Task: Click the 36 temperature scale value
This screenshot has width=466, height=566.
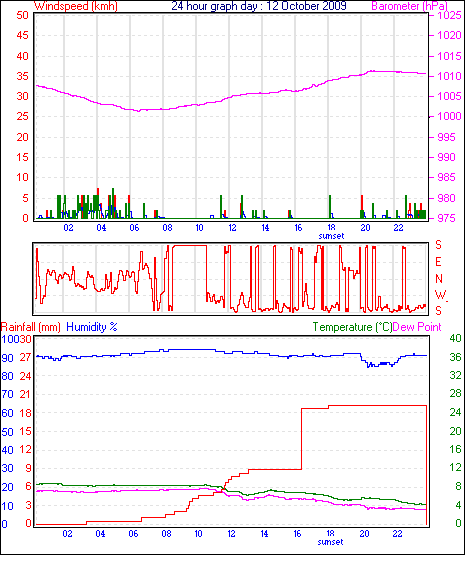Action: (456, 357)
